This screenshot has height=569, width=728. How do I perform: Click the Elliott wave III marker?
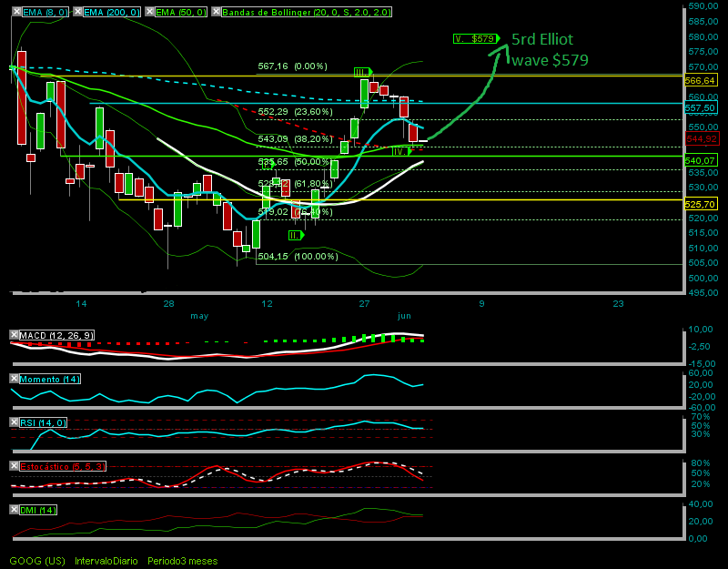click(x=362, y=73)
